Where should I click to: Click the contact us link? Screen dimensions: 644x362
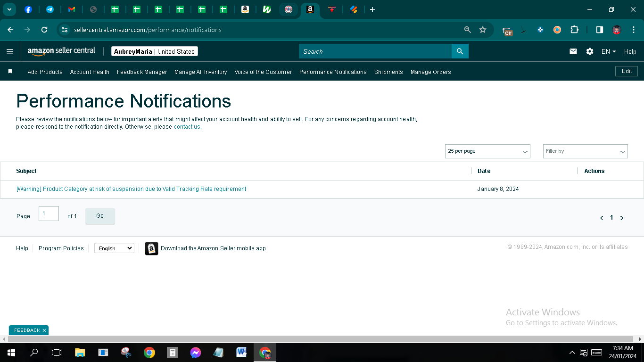(x=187, y=127)
